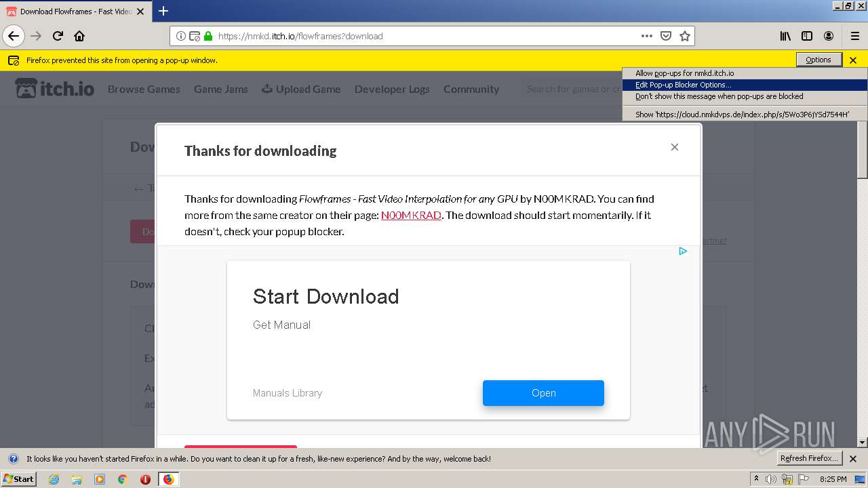Choose Edit Pop-up Blocker Options
This screenshot has height=488, width=868.
745,85
